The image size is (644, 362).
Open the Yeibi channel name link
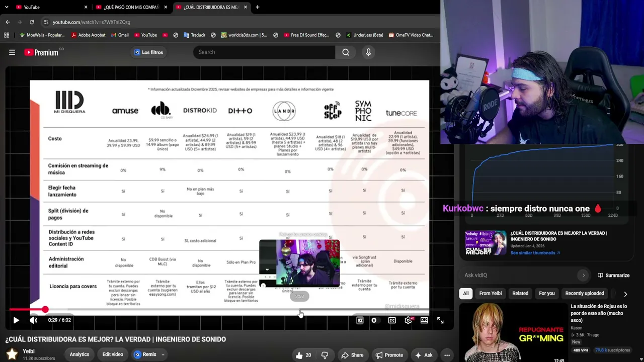point(29,351)
